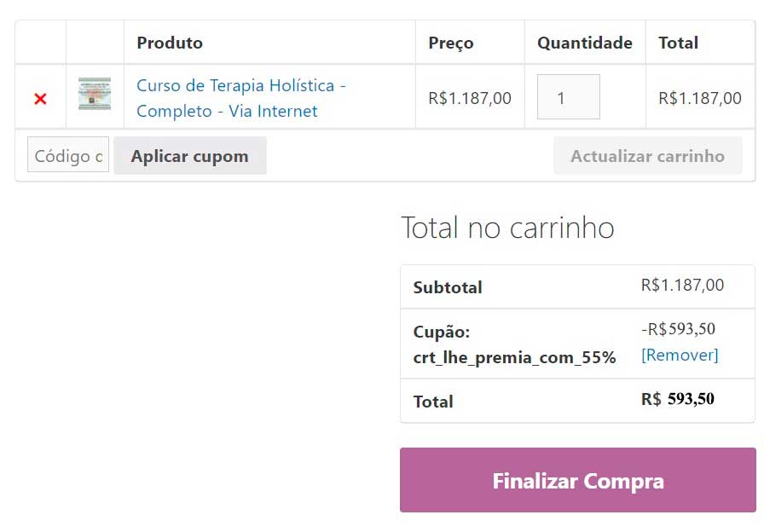Image resolution: width=764 pixels, height=532 pixels.
Task: Select the Subtotal row in cart totals
Action: [x=447, y=286]
